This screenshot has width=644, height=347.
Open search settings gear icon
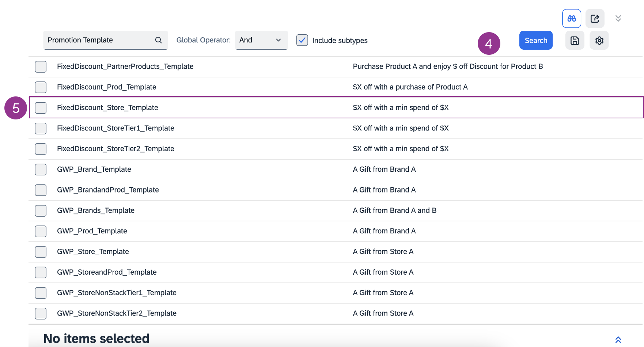tap(599, 41)
